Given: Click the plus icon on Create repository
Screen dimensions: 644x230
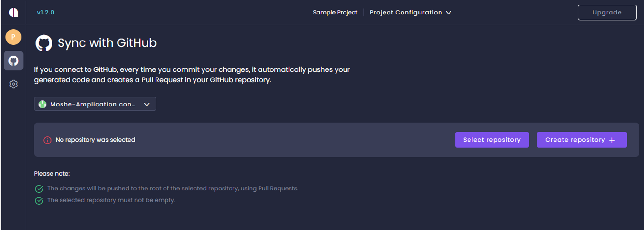Looking at the screenshot, I should 612,140.
